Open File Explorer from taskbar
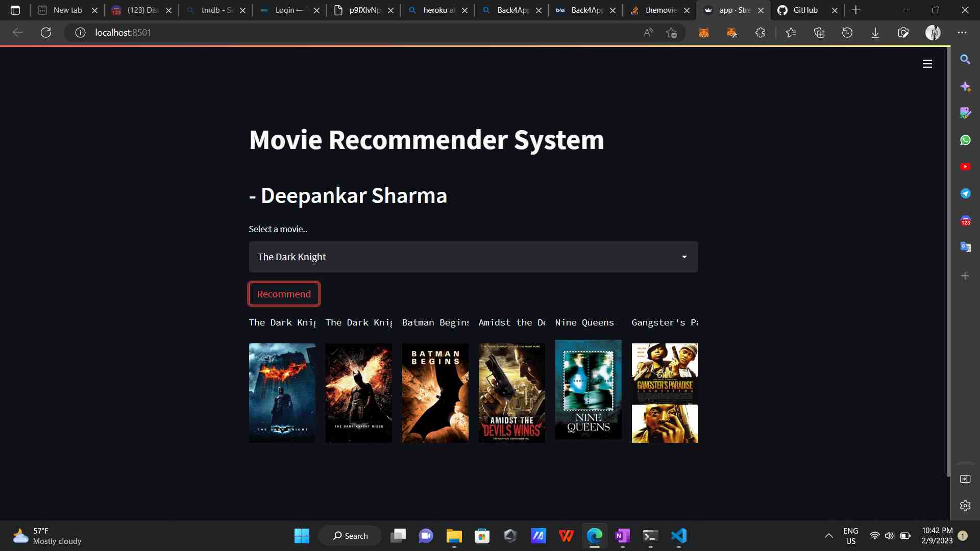Screen dimensions: 980x551 tap(454, 536)
